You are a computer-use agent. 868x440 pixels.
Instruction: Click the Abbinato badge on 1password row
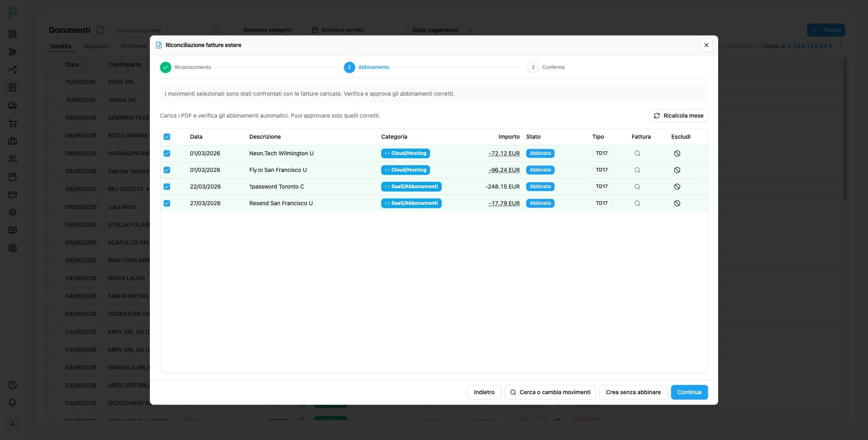[540, 187]
